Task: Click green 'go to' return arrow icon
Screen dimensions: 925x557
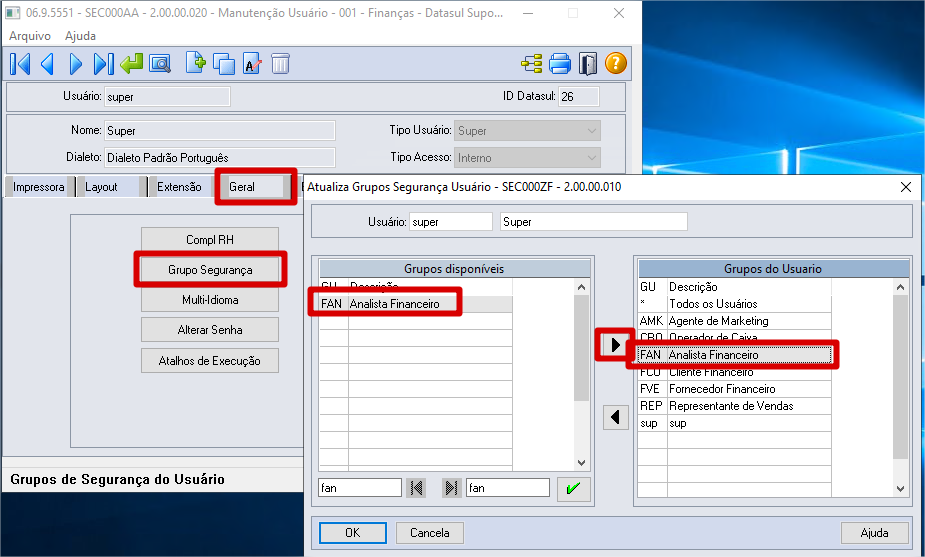Action: pyautogui.click(x=132, y=64)
